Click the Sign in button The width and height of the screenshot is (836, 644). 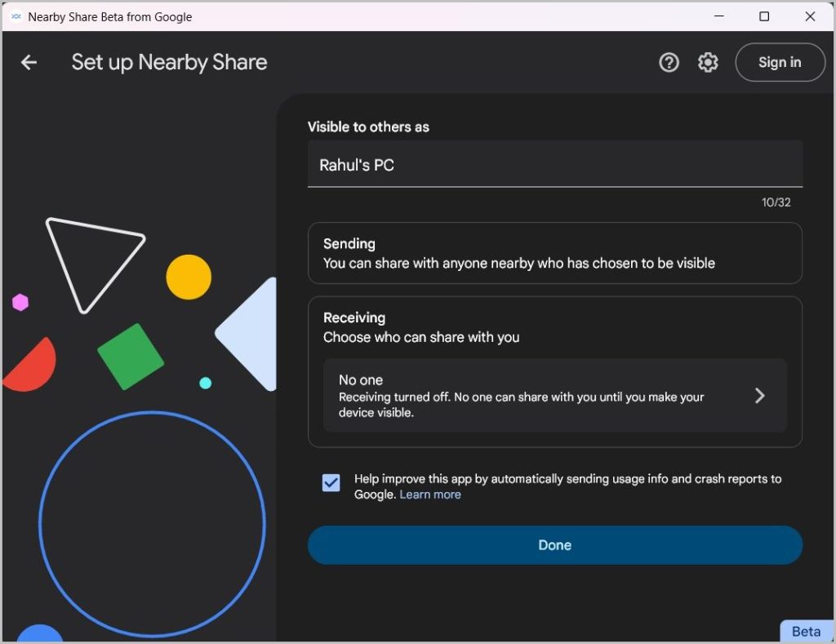tap(780, 62)
